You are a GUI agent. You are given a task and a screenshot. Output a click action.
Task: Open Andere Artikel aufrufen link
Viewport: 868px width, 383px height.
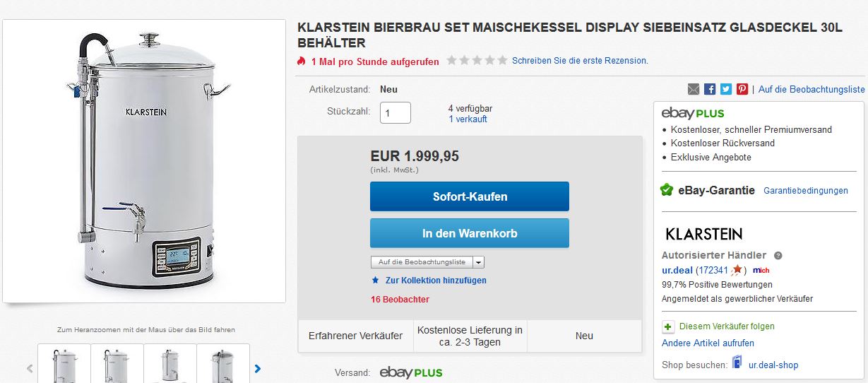point(708,343)
